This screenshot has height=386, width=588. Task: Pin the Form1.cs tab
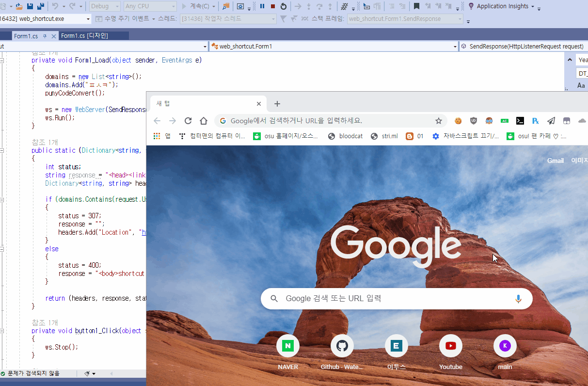pos(45,36)
